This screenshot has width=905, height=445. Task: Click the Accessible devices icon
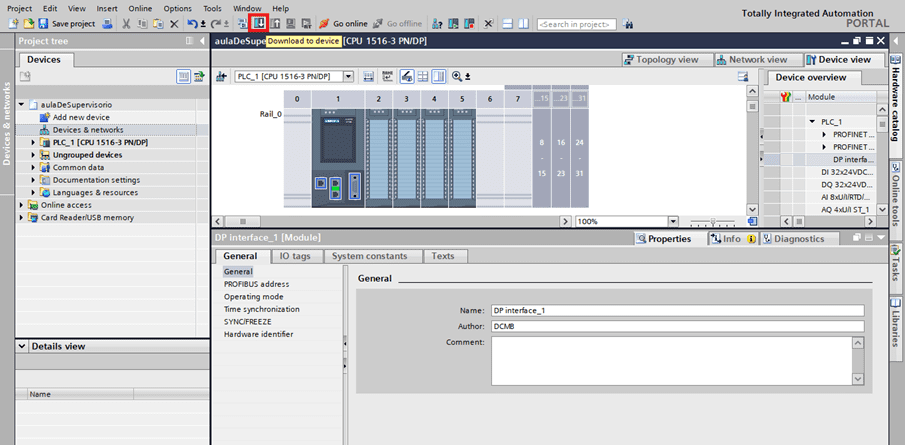[437, 24]
